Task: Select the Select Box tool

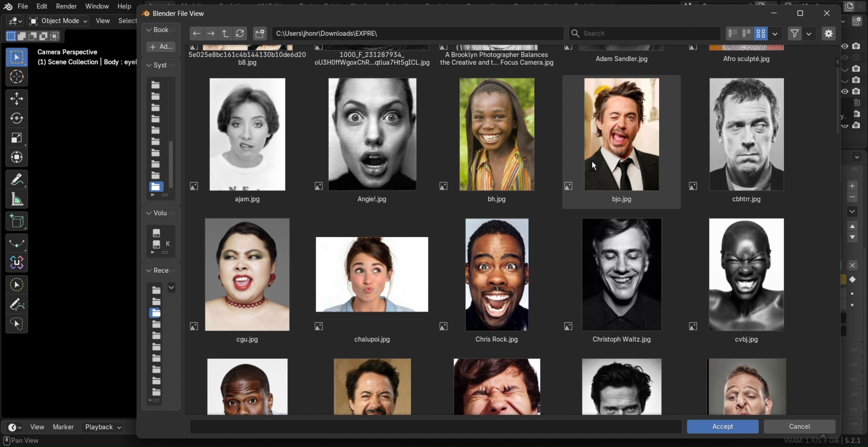Action: [x=16, y=57]
